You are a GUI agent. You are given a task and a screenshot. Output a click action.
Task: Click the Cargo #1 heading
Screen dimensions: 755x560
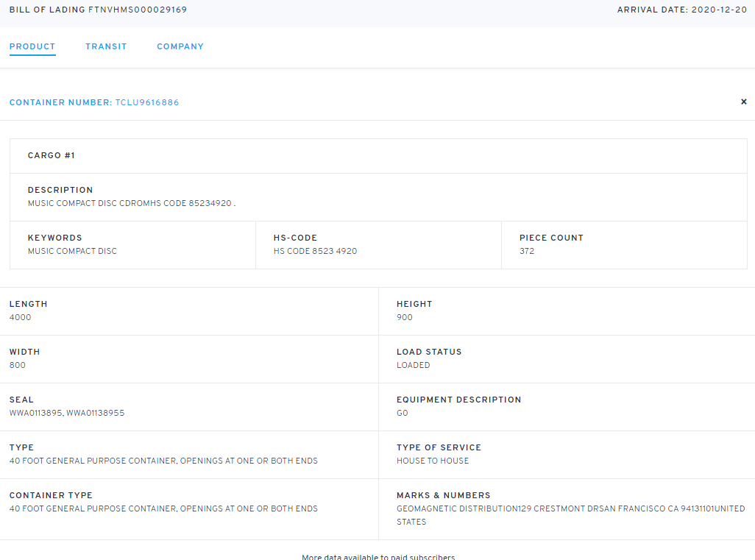pyautogui.click(x=52, y=155)
